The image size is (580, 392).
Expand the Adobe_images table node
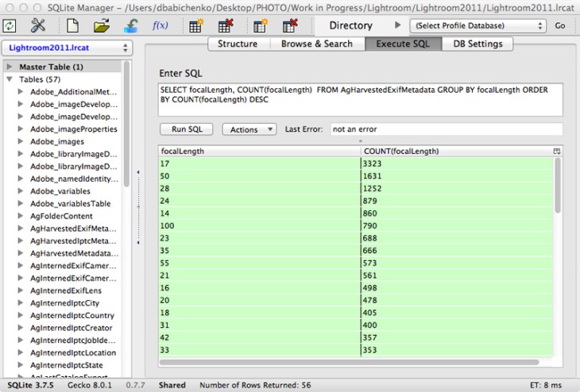(x=20, y=141)
